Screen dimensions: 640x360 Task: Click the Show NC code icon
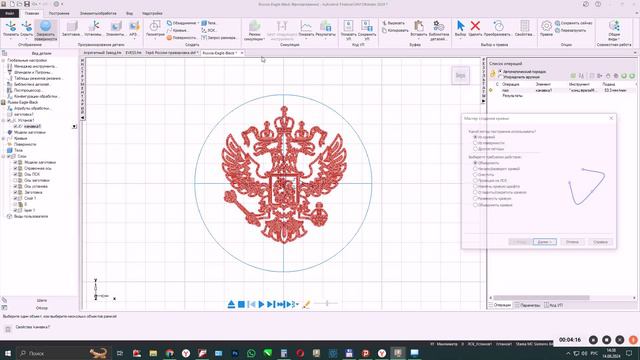pos(348,26)
